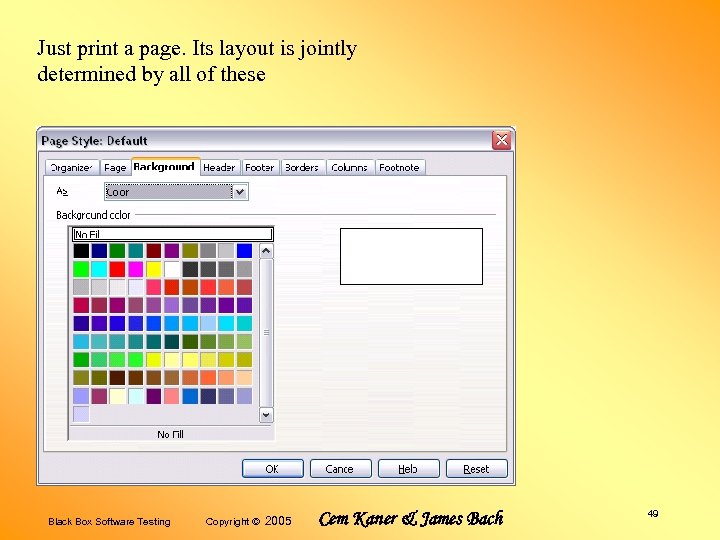Screen dimensions: 720x540
Task: Click the background color preview box
Action: pos(411,256)
